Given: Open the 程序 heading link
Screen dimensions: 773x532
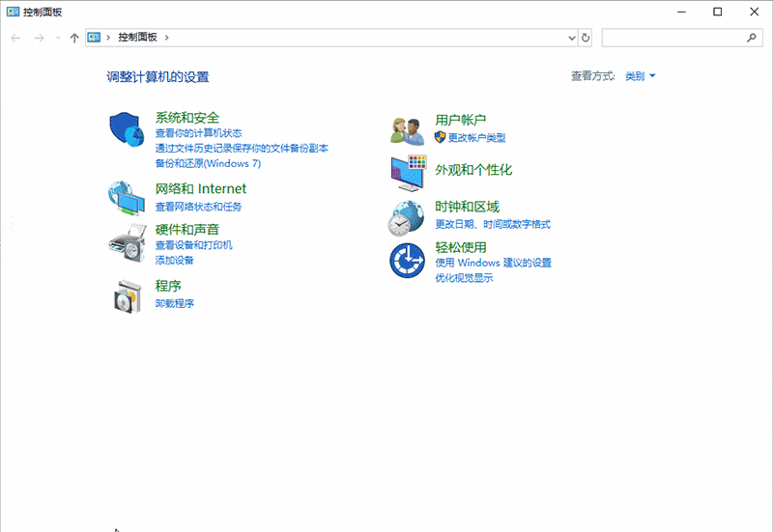Looking at the screenshot, I should point(168,286).
